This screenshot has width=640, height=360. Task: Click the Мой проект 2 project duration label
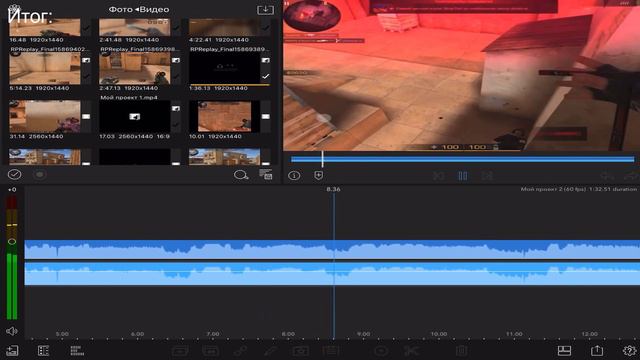click(x=578, y=189)
